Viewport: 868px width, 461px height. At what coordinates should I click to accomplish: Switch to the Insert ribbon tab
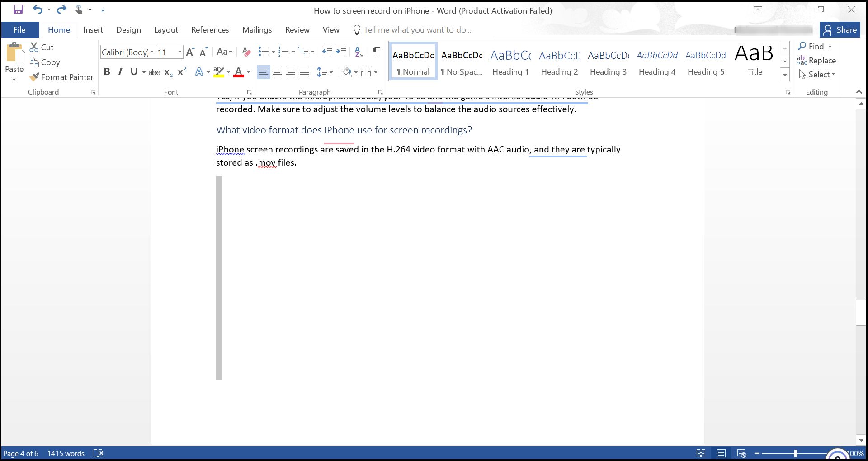(x=93, y=30)
